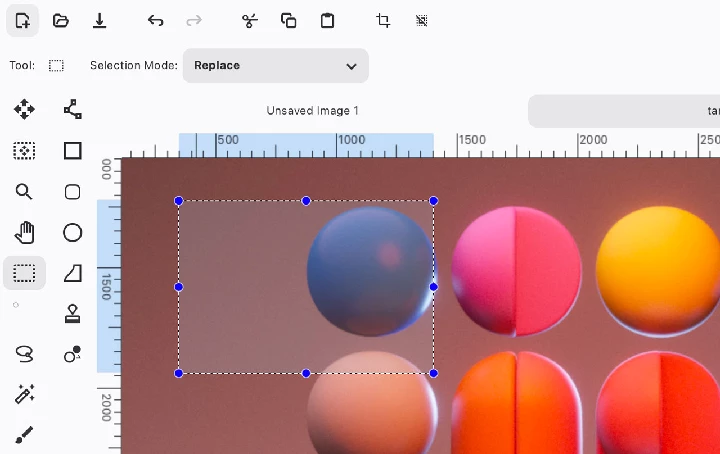Screen dimensions: 720x454
Task: Click the Deselect All icon
Action: 421,20
